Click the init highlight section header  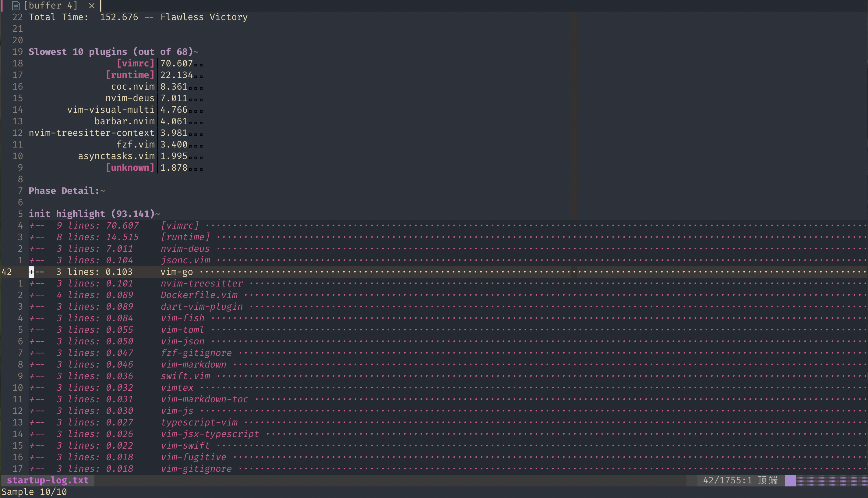[x=92, y=214]
